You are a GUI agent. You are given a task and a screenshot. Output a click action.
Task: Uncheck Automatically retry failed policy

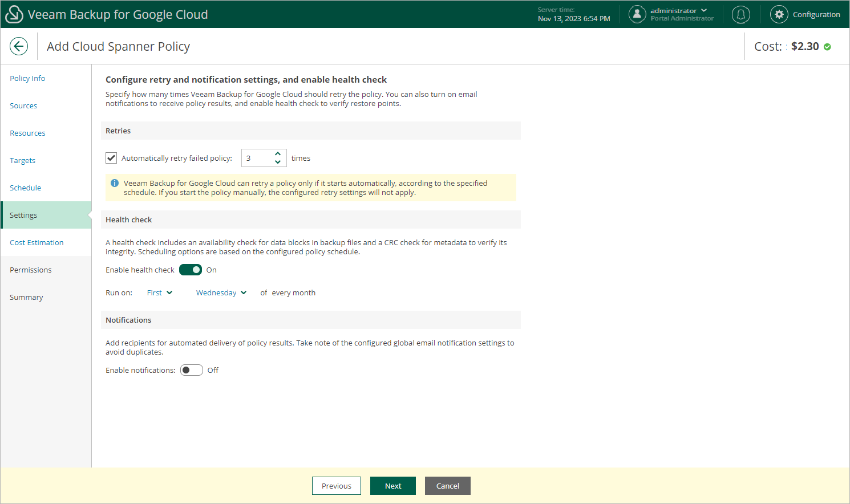(111, 158)
